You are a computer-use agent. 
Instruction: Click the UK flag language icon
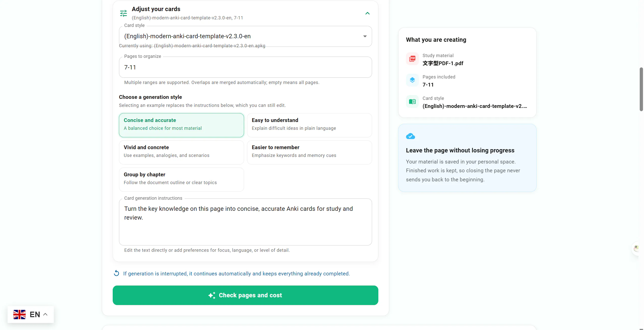click(19, 314)
